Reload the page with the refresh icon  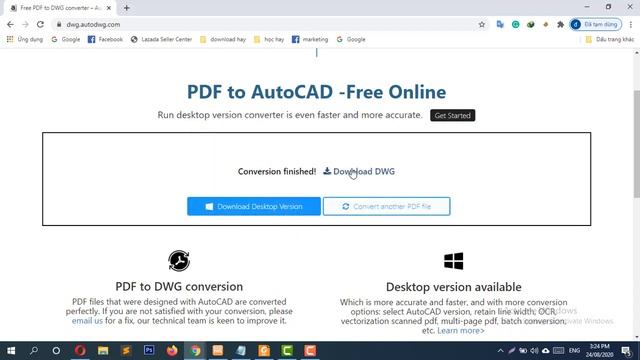click(40, 24)
